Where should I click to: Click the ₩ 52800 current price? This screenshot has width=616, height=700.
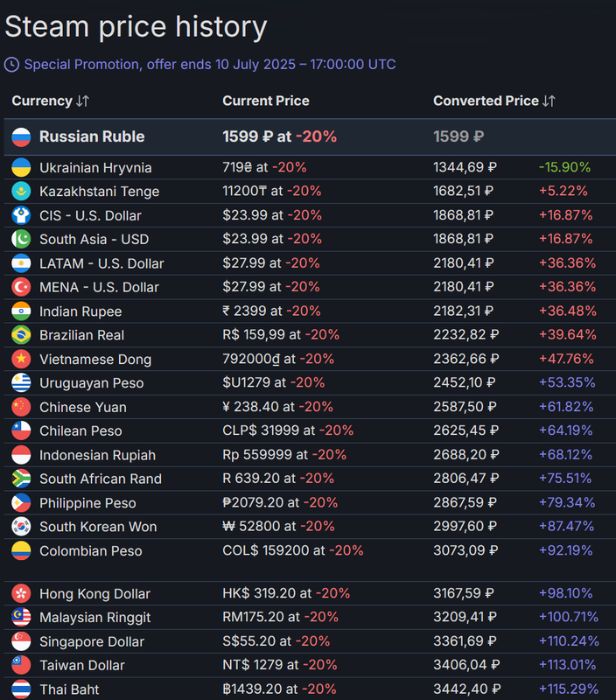point(278,527)
